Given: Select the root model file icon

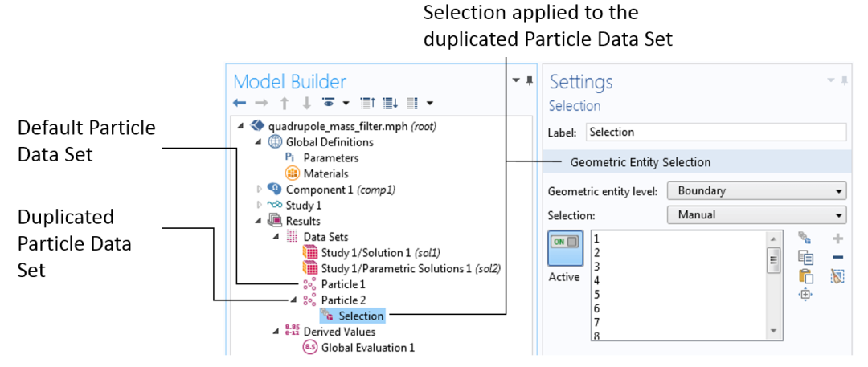Looking at the screenshot, I should pyautogui.click(x=256, y=125).
